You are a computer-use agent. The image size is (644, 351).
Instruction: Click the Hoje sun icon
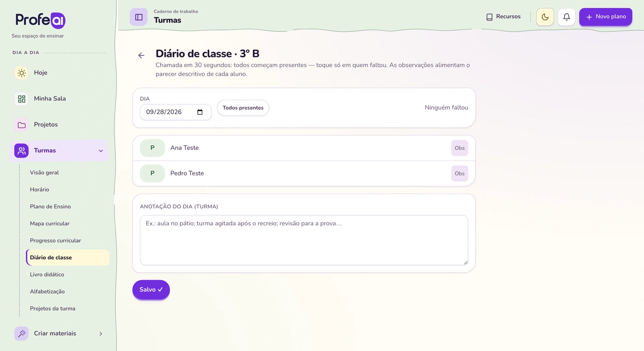pyautogui.click(x=22, y=73)
